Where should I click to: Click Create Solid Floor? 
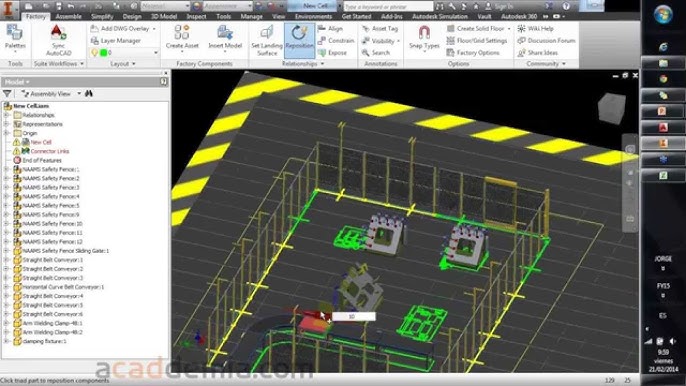click(x=478, y=28)
